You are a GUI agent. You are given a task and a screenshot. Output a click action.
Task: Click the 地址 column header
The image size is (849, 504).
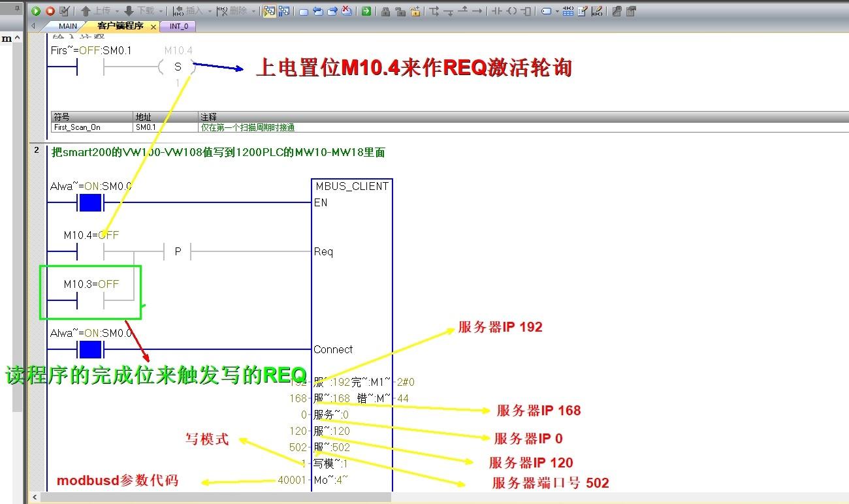coord(166,117)
